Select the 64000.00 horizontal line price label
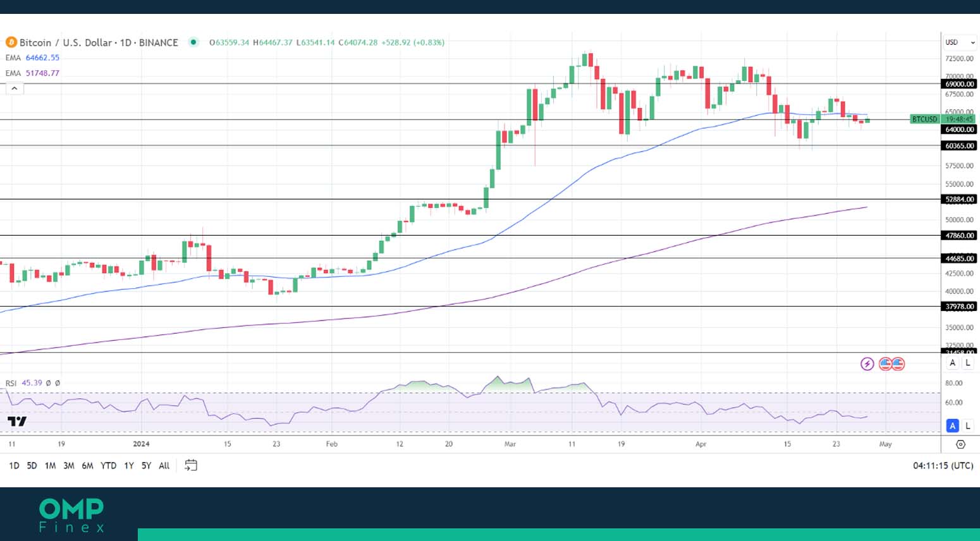 pos(959,130)
